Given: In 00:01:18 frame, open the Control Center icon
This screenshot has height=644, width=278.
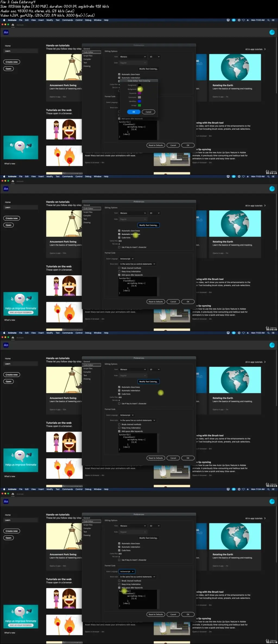Looking at the screenshot, I should coord(273,489).
